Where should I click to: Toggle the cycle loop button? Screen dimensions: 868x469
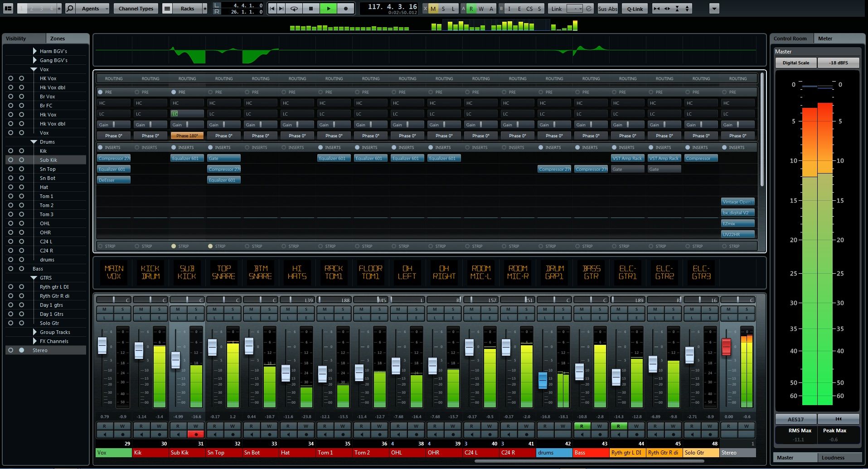point(294,8)
